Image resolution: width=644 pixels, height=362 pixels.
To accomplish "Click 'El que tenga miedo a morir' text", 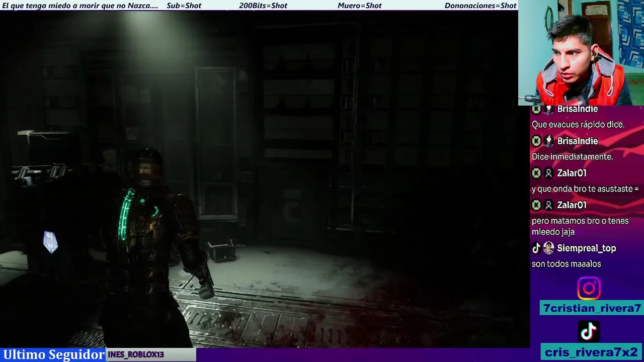I will point(80,6).
